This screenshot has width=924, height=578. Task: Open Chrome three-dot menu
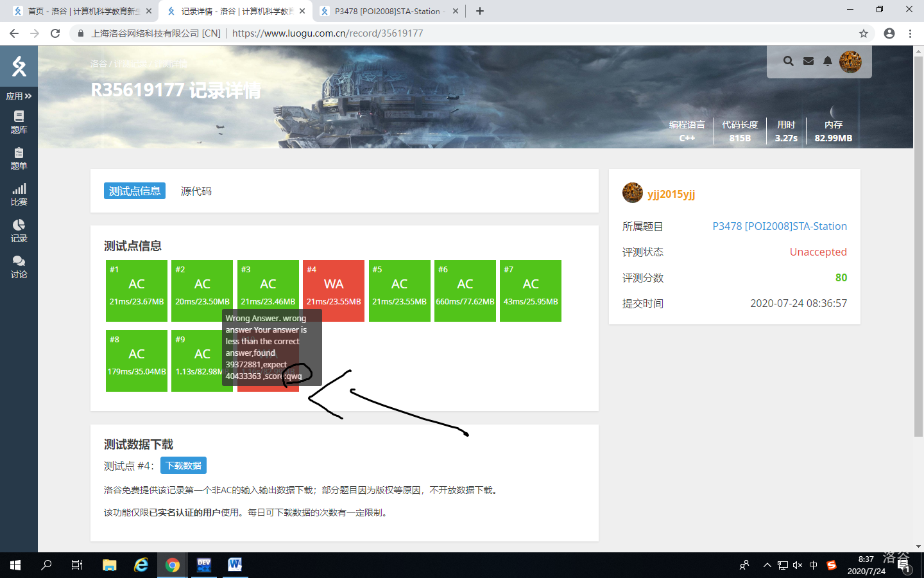click(x=910, y=33)
